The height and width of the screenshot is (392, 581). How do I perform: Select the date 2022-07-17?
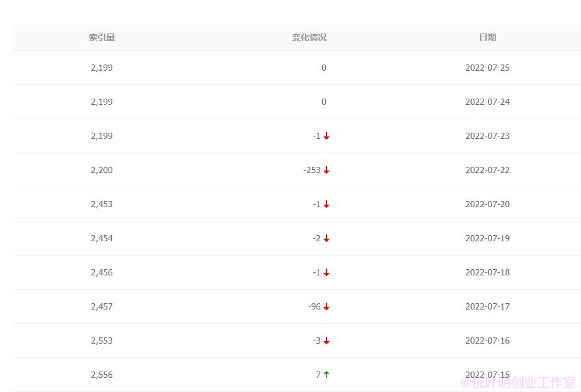pyautogui.click(x=487, y=306)
